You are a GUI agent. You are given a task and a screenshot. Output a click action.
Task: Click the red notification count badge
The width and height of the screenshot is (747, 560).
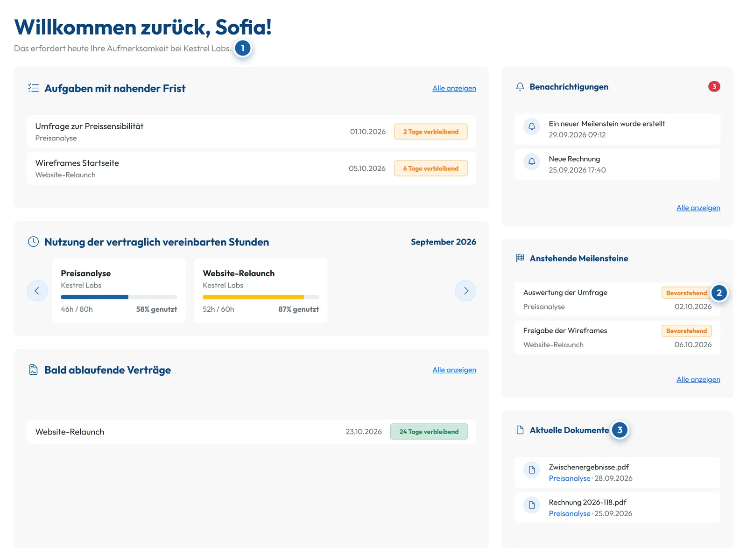pyautogui.click(x=714, y=86)
